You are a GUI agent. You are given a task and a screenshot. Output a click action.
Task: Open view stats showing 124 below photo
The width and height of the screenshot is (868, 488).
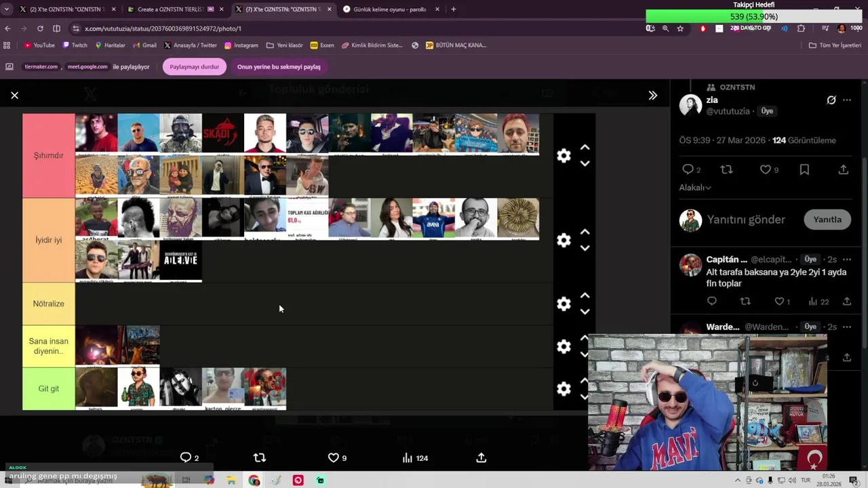click(x=415, y=458)
